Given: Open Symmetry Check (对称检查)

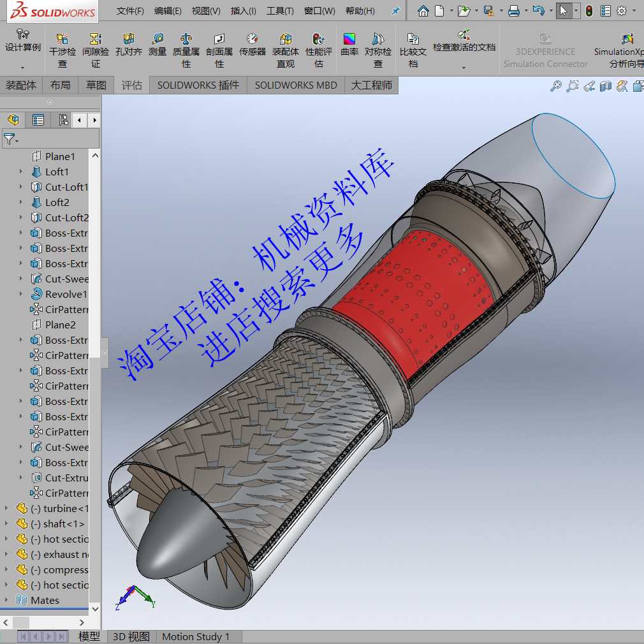Looking at the screenshot, I should click(x=378, y=50).
